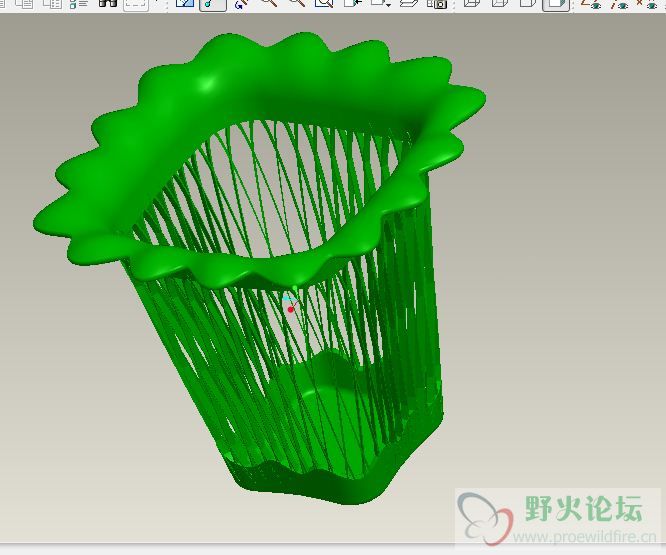Switch to Wireframe display style
666x555 pixels.
point(471,3)
